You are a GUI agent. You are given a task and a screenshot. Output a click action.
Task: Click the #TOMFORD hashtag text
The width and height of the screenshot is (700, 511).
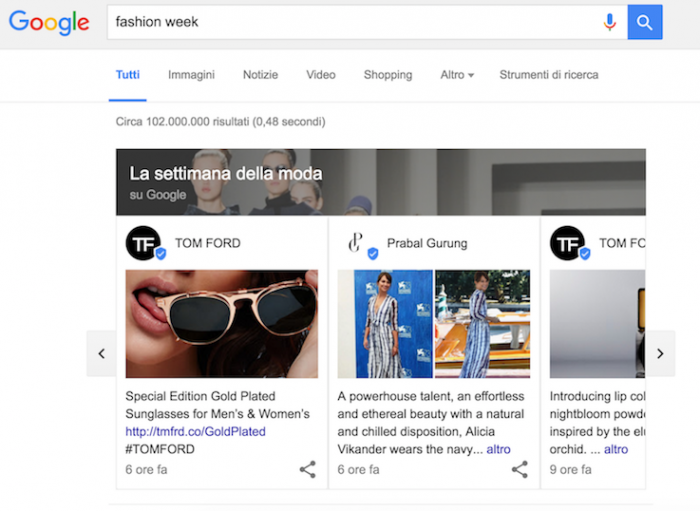coord(160,449)
